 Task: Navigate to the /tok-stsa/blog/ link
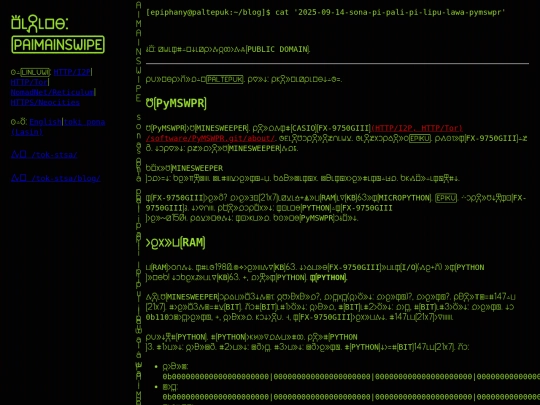(x=55, y=178)
